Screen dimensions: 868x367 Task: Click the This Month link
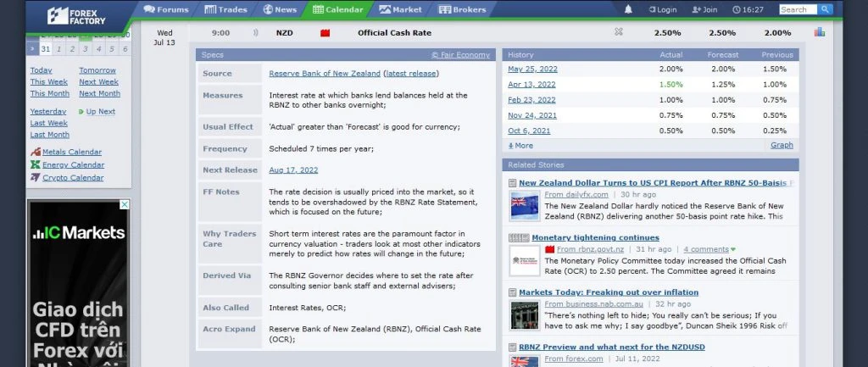click(x=50, y=93)
